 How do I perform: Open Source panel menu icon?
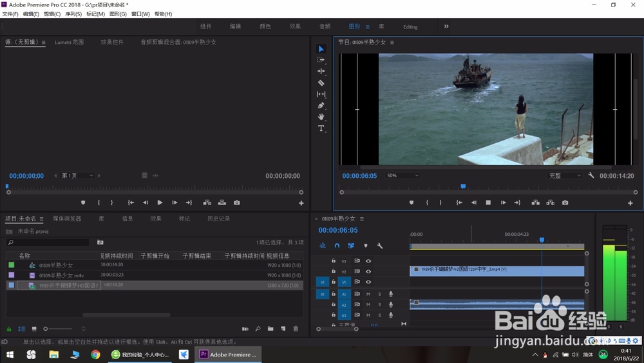tap(43, 43)
